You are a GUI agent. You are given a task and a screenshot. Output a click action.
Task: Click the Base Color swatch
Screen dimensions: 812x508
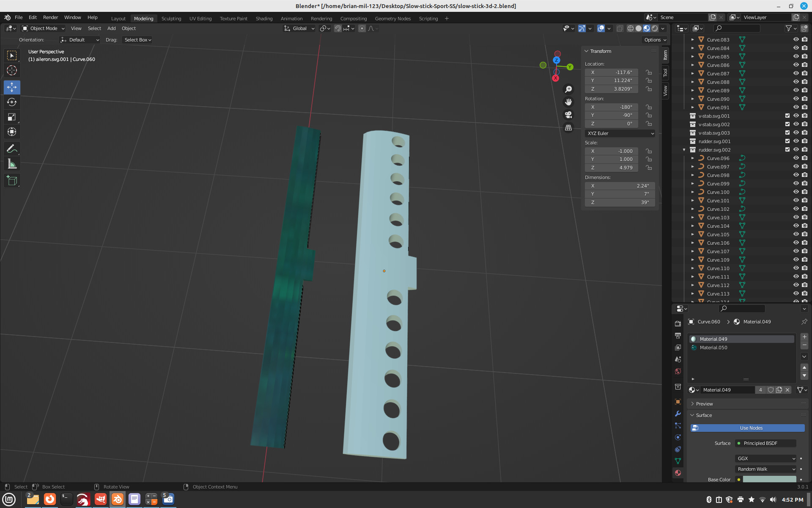point(769,479)
